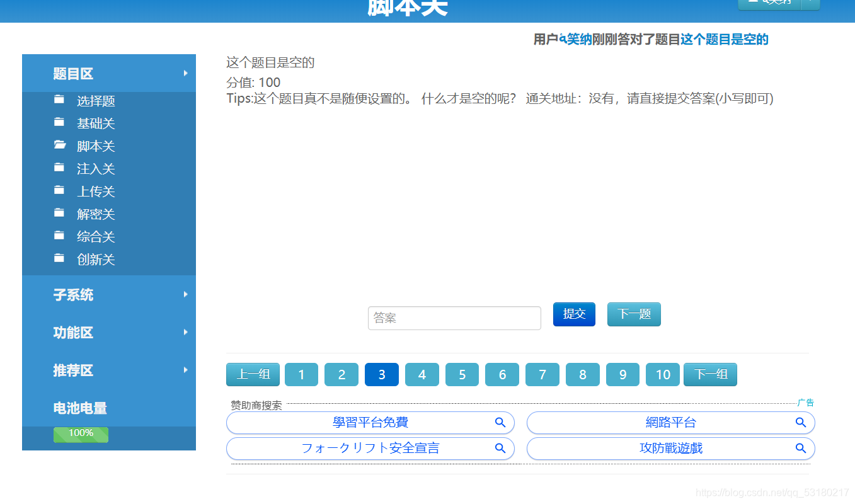Click the folder icon beside 解密关
This screenshot has height=504, width=855.
pyautogui.click(x=59, y=212)
